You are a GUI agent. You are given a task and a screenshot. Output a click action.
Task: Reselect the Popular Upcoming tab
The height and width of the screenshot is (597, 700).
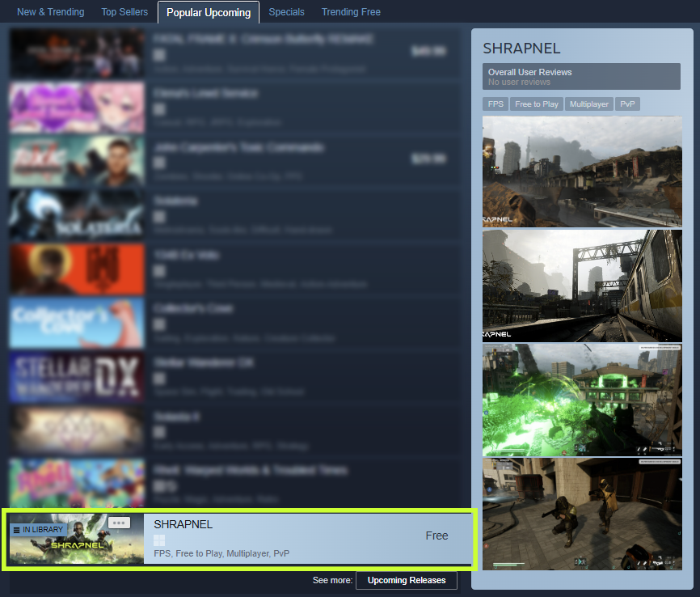click(208, 12)
